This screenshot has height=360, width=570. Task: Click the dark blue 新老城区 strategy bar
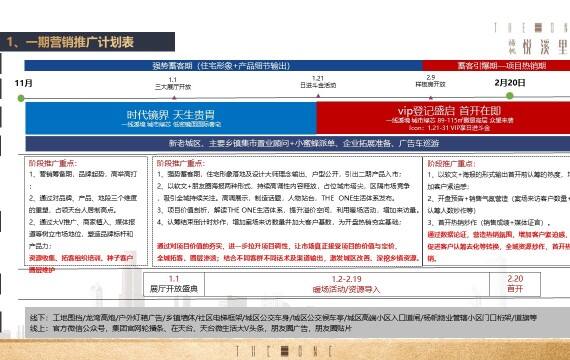point(298,143)
